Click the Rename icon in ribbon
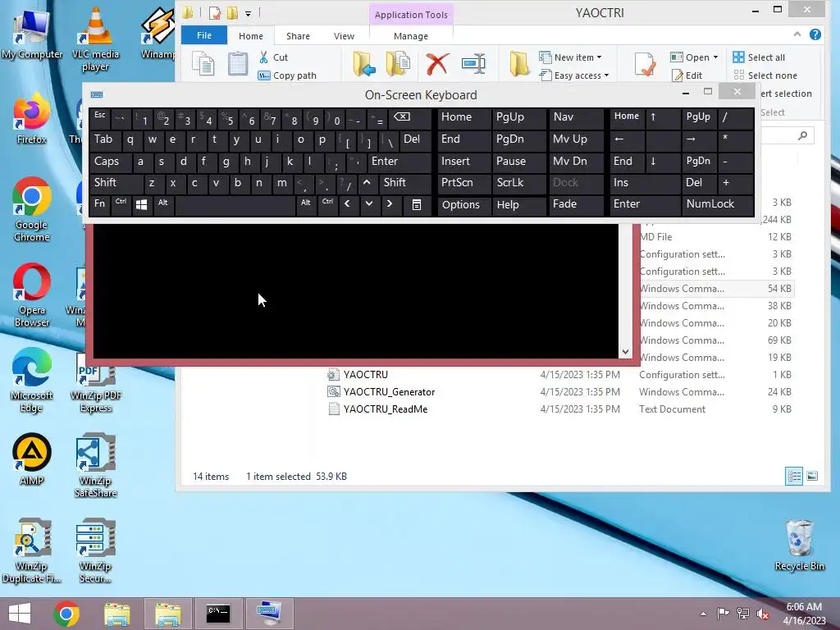Image resolution: width=840 pixels, height=630 pixels. click(x=473, y=64)
